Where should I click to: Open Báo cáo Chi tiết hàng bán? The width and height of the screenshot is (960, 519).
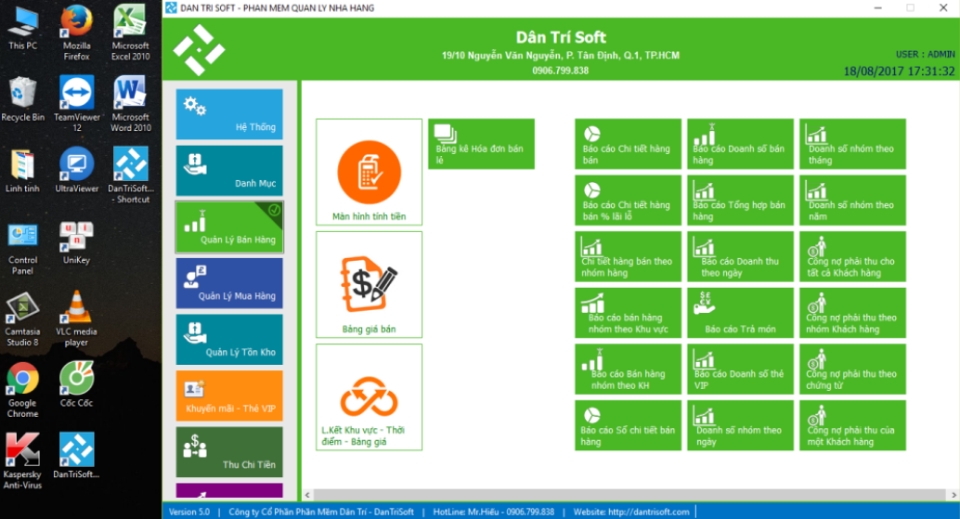point(628,144)
